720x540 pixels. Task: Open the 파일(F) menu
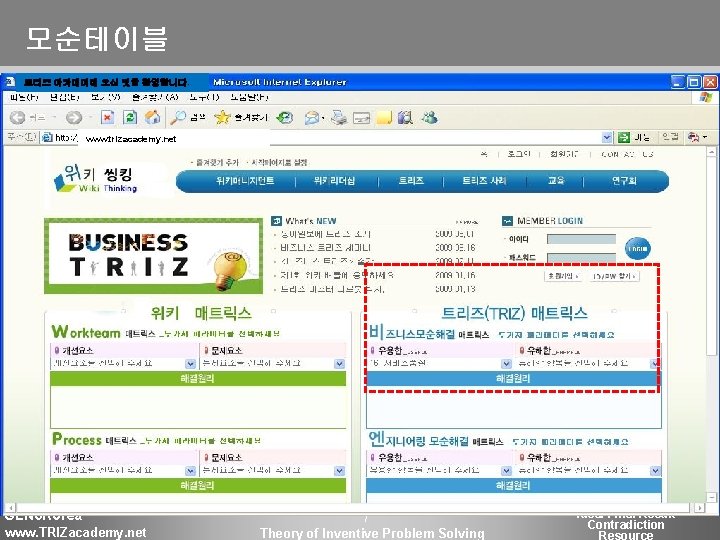coord(23,97)
